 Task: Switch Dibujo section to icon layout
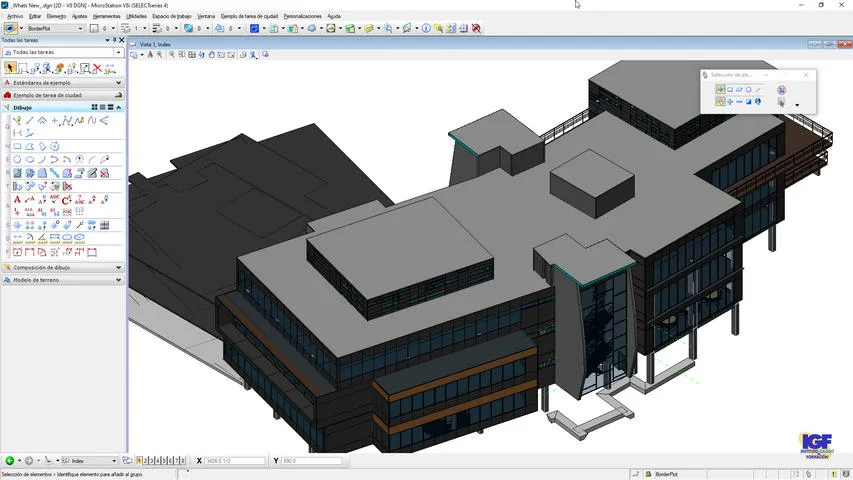(95, 108)
